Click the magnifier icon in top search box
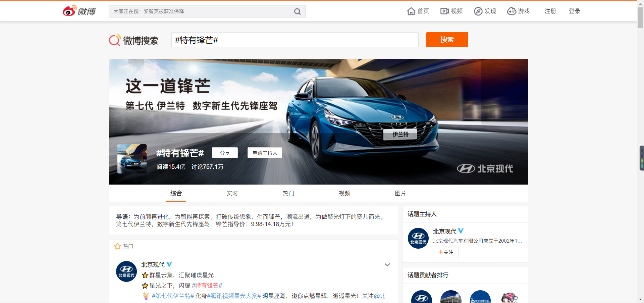The image size is (644, 303). tap(297, 11)
